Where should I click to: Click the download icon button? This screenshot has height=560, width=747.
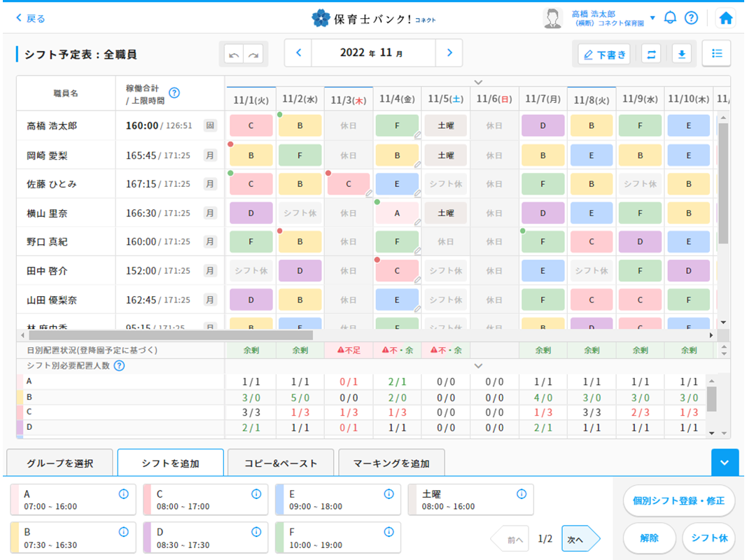(x=681, y=55)
